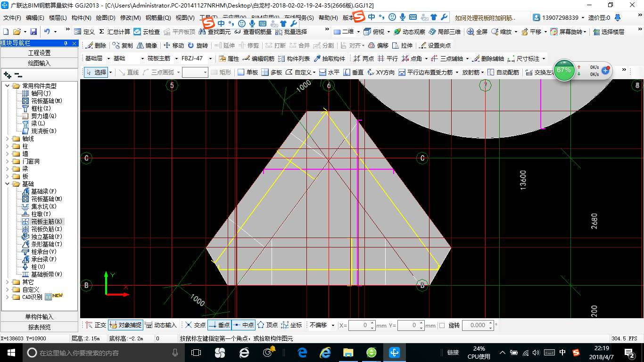The width and height of the screenshot is (644, 362).
Task: Select the 镜像 mirror tool
Action: click(x=147, y=46)
